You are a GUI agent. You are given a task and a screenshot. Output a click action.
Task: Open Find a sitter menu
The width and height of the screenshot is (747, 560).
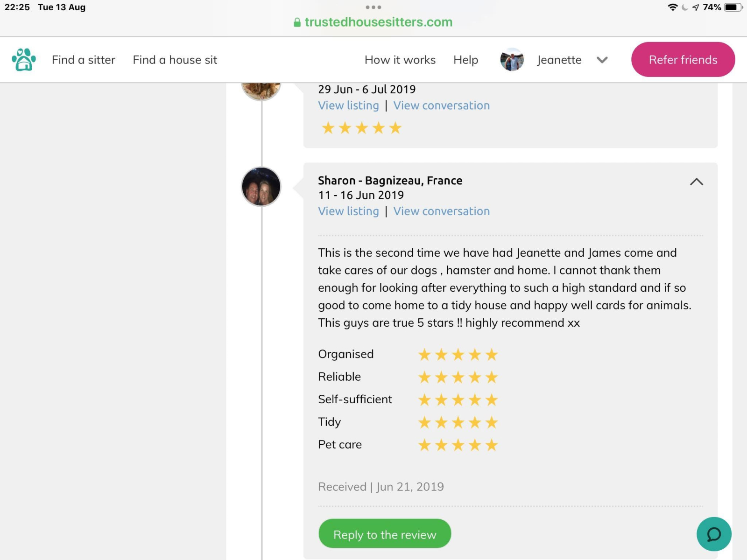point(84,60)
